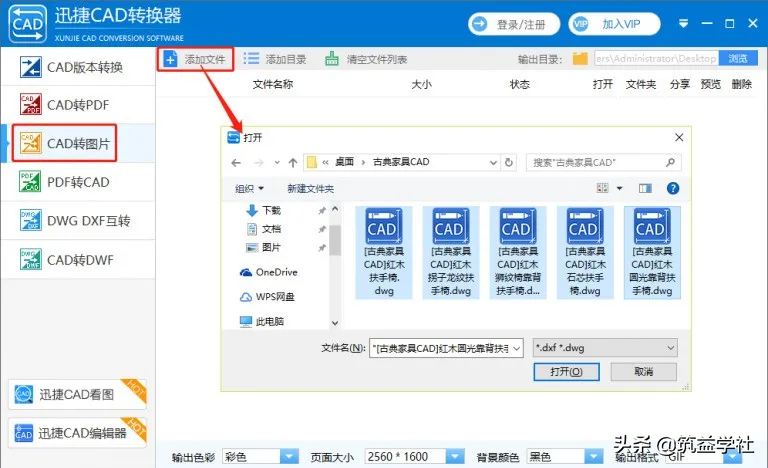The image size is (768, 468).
Task: Open the title bar dropdown menu icon
Action: click(683, 24)
